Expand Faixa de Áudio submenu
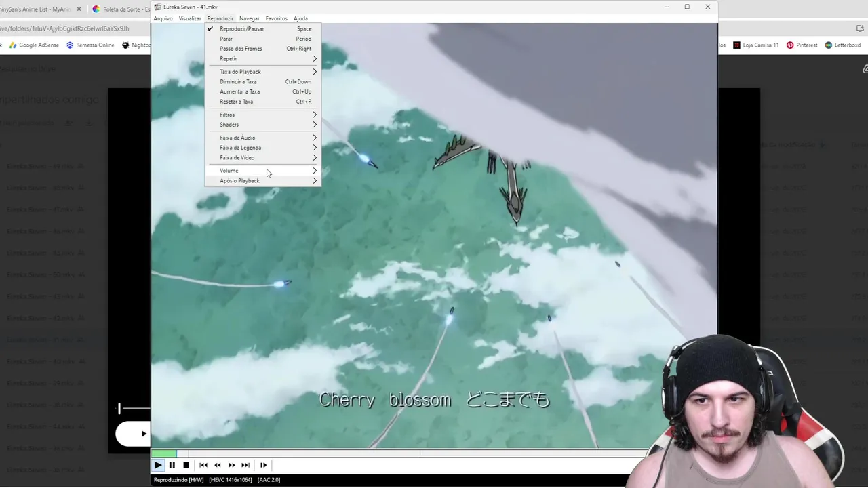 click(263, 138)
